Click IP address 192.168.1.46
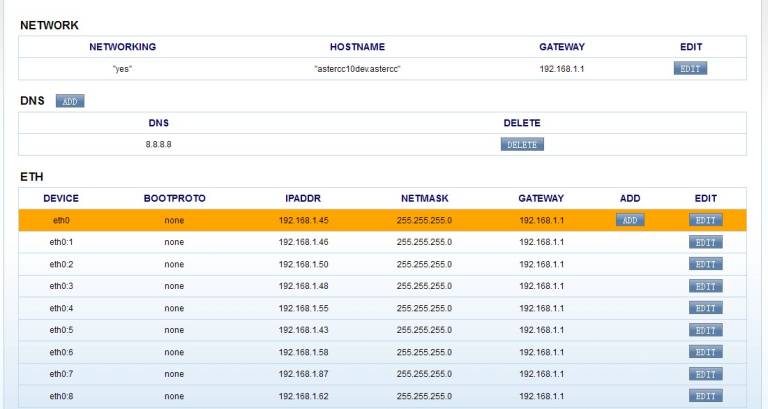 305,242
